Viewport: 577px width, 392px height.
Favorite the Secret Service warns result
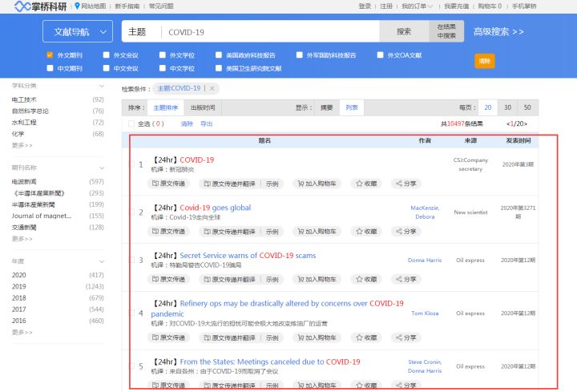(366, 279)
